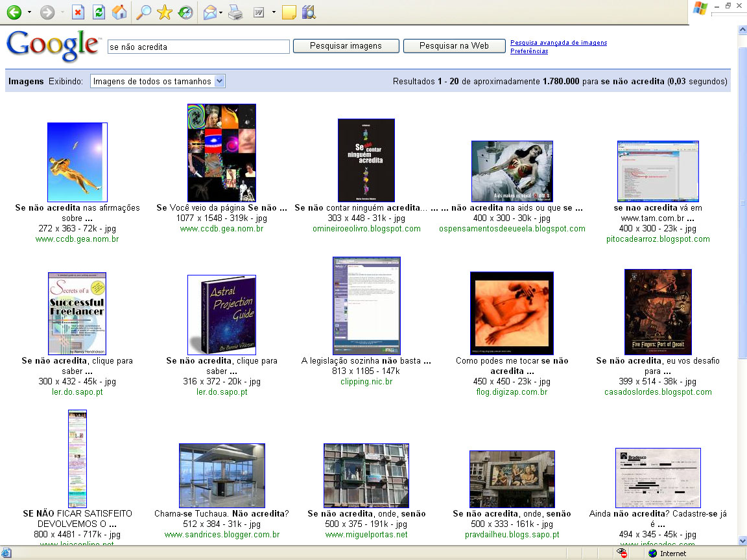Viewport: 747px width, 560px height.
Task: Open the Astral Projection Guide thumbnail
Action: (222, 315)
